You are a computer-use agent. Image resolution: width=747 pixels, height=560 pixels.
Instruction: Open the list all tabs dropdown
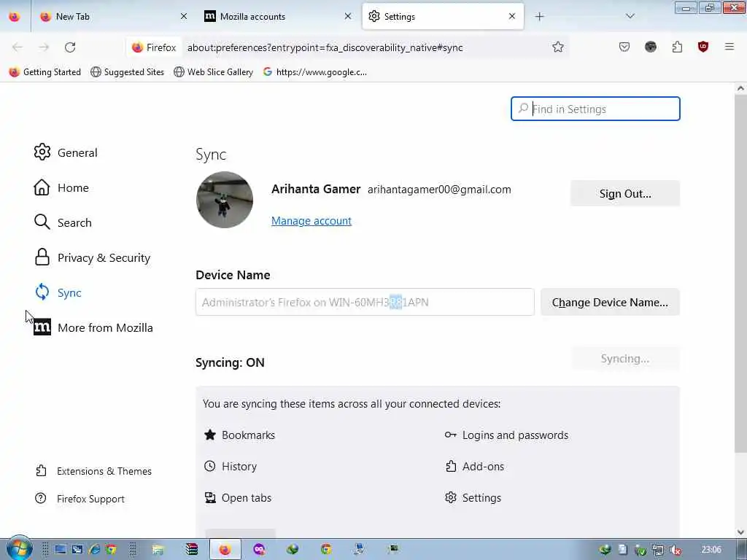[x=630, y=16]
